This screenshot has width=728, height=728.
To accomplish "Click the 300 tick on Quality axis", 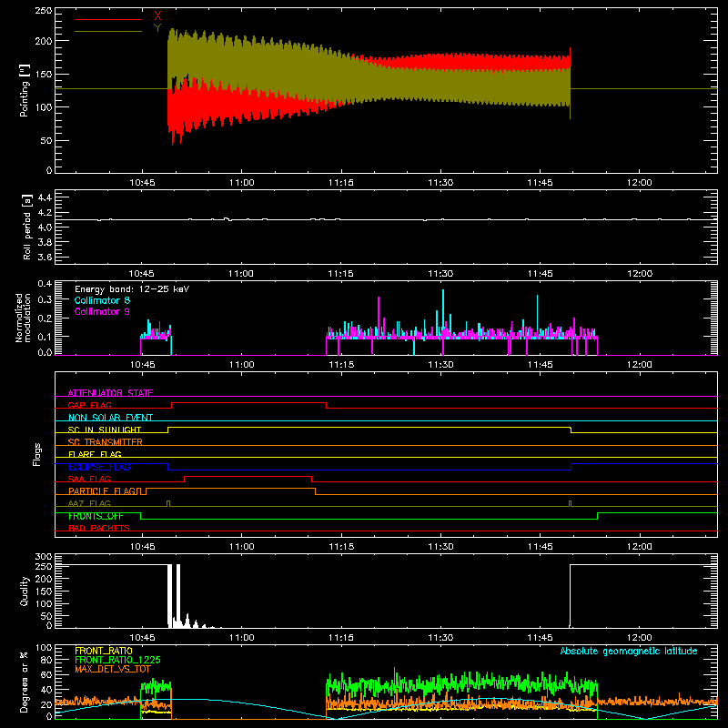I will pyautogui.click(x=43, y=557).
